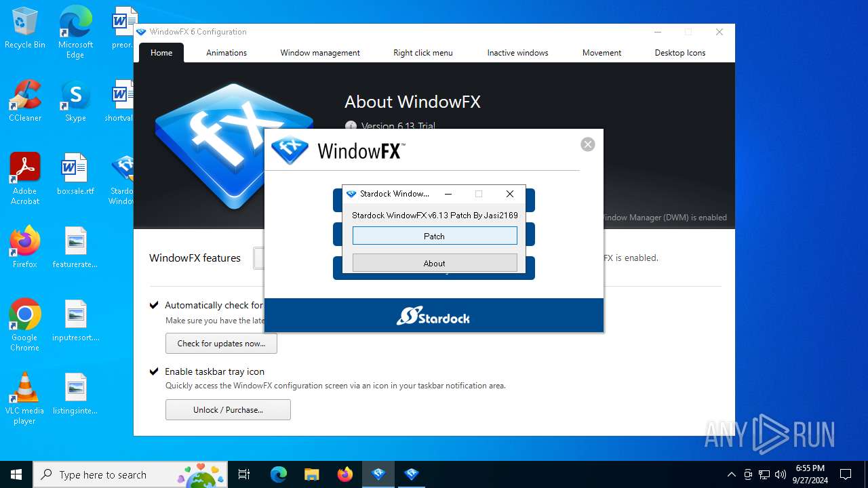868x488 pixels.
Task: Select the featurerate image file icon
Action: tap(75, 247)
